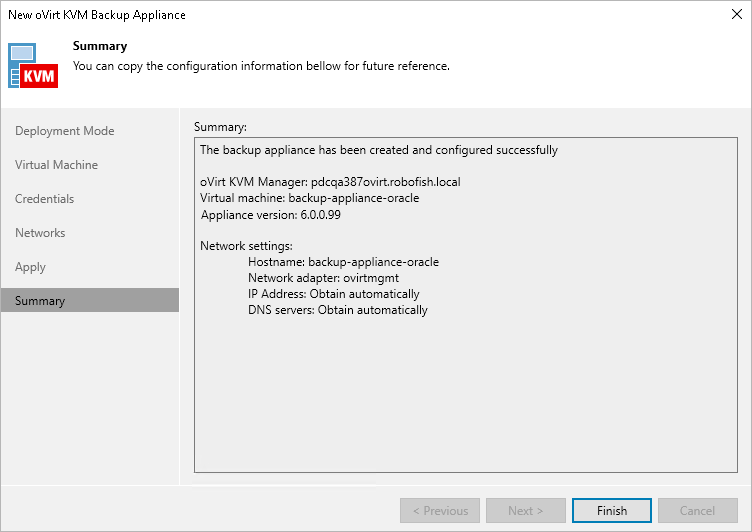The width and height of the screenshot is (752, 532).
Task: Click the Finish button
Action: [611, 510]
